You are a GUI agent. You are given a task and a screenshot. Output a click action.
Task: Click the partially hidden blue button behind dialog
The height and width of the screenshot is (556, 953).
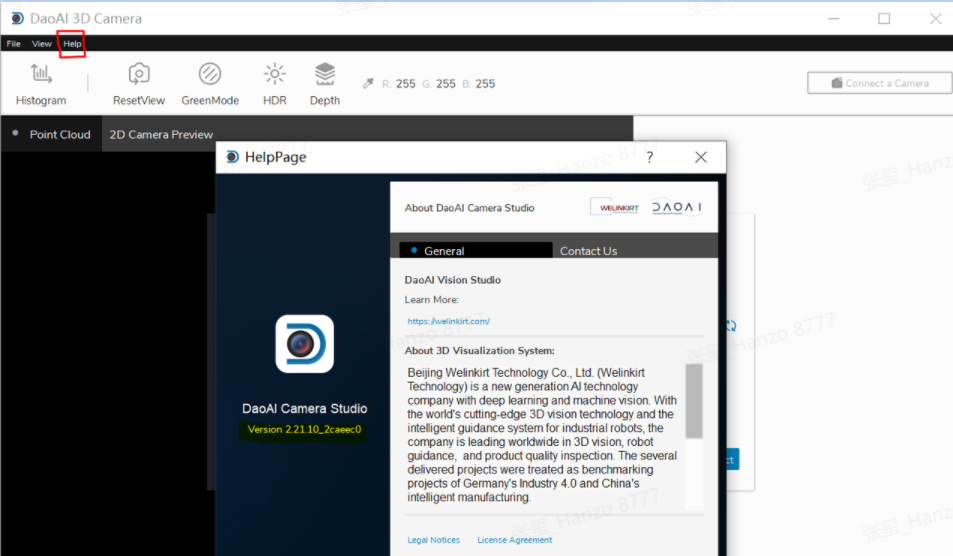pos(732,459)
